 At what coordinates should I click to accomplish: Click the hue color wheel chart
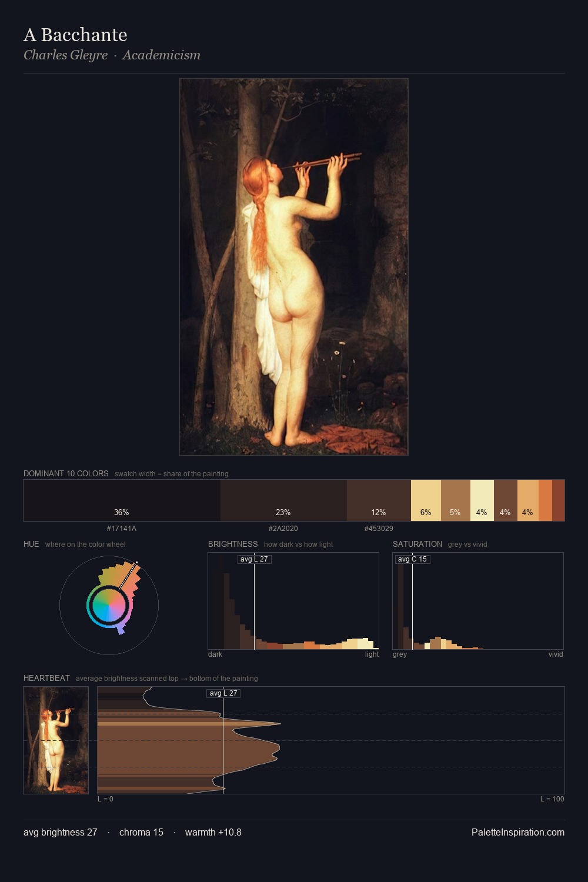109,605
